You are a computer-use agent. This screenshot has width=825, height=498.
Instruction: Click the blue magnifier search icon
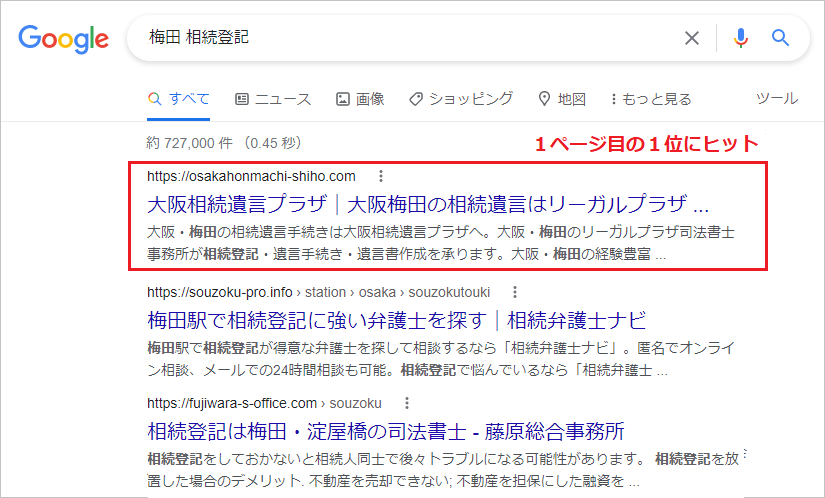pos(780,38)
